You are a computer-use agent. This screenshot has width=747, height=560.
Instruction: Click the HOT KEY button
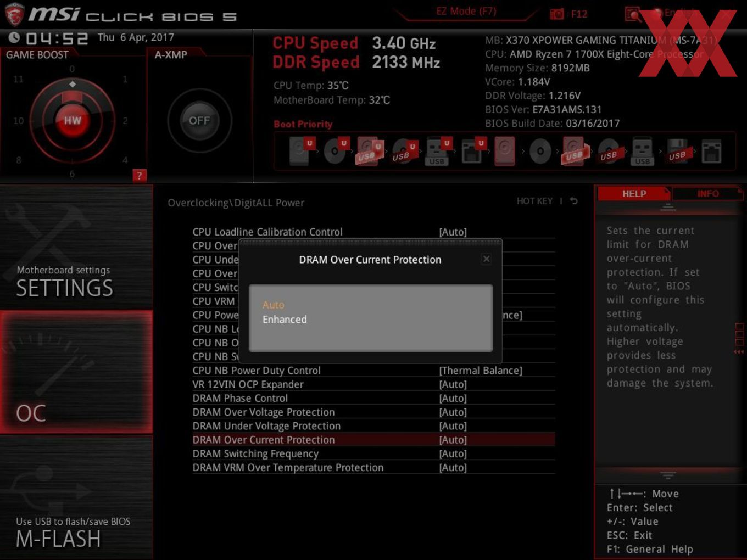coord(534,201)
